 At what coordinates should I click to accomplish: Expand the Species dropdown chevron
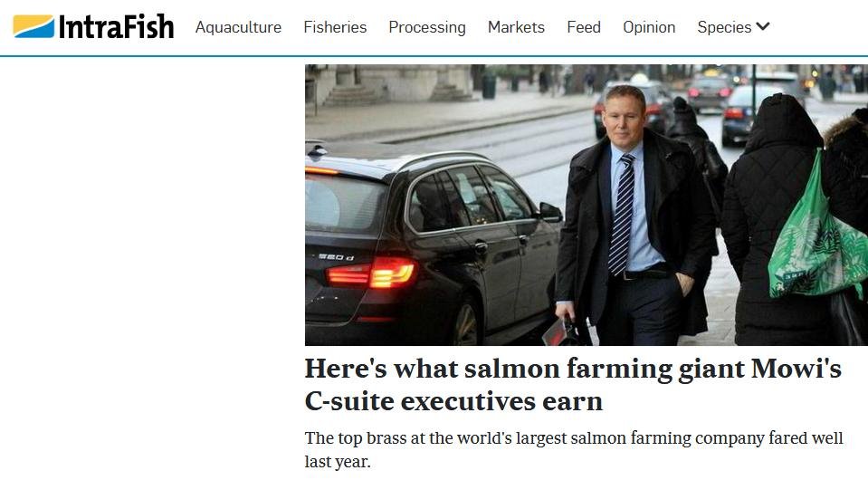coord(763,26)
